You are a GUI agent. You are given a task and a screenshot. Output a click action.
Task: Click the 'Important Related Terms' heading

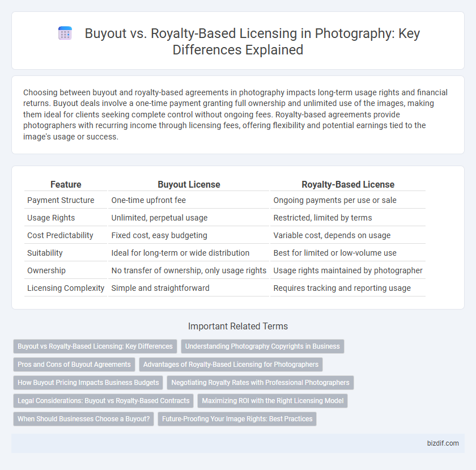coord(237,327)
